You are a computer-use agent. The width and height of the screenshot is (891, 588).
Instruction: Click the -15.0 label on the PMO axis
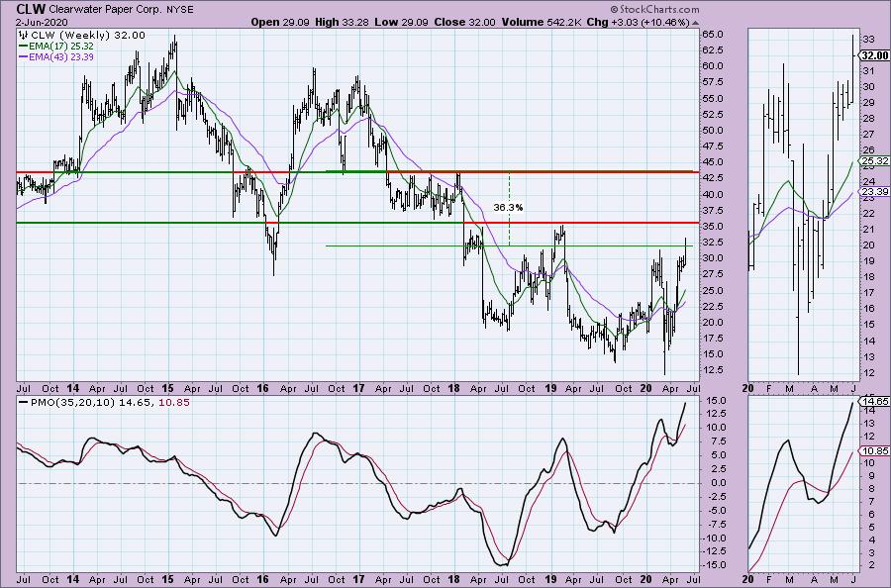click(714, 565)
